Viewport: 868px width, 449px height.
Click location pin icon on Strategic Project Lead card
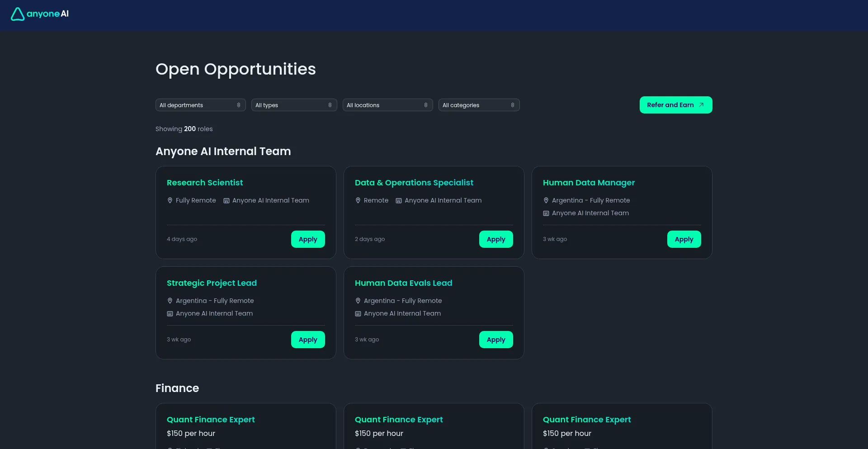pos(170,301)
